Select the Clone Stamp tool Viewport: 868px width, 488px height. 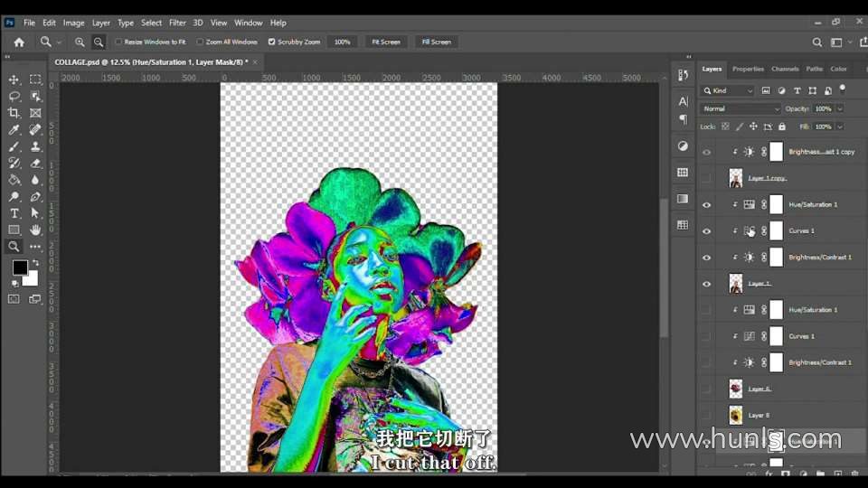click(35, 146)
